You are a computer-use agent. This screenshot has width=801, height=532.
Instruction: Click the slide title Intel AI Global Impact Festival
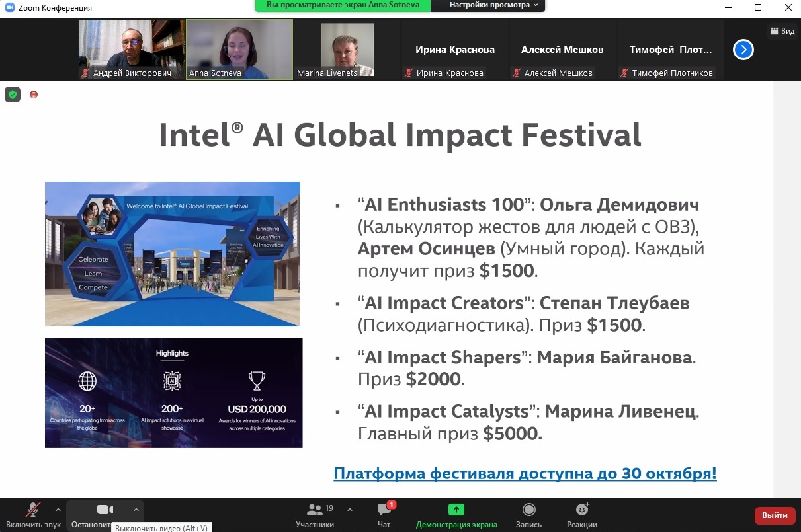pos(400,135)
